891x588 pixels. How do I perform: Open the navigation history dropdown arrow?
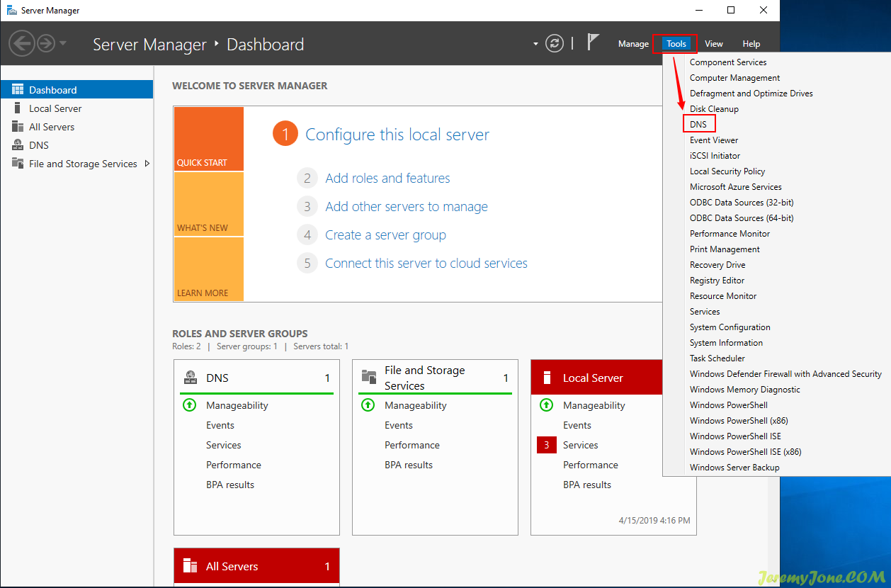point(63,43)
